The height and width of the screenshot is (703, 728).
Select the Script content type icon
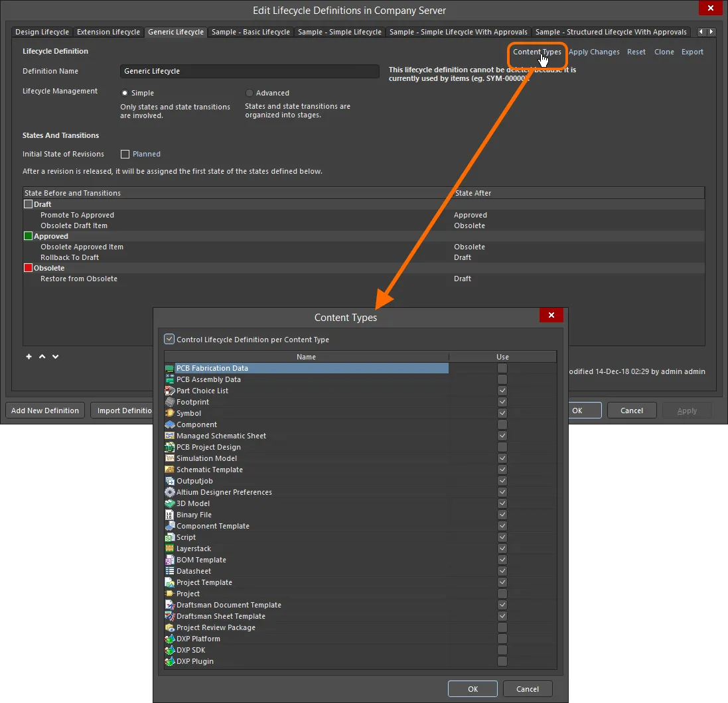pyautogui.click(x=170, y=537)
